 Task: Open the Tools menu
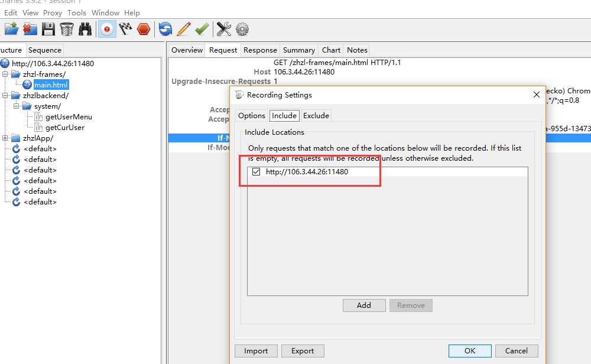click(77, 13)
